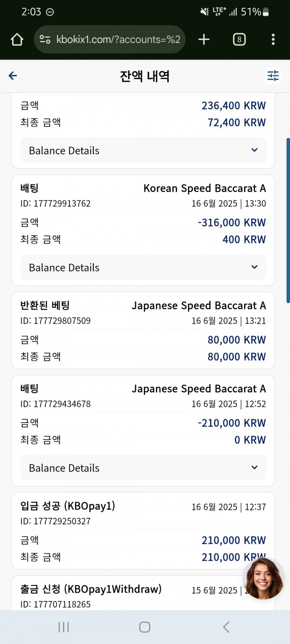The image size is (290, 644).
Task: Tap the Android home navigation button
Action: tap(145, 627)
